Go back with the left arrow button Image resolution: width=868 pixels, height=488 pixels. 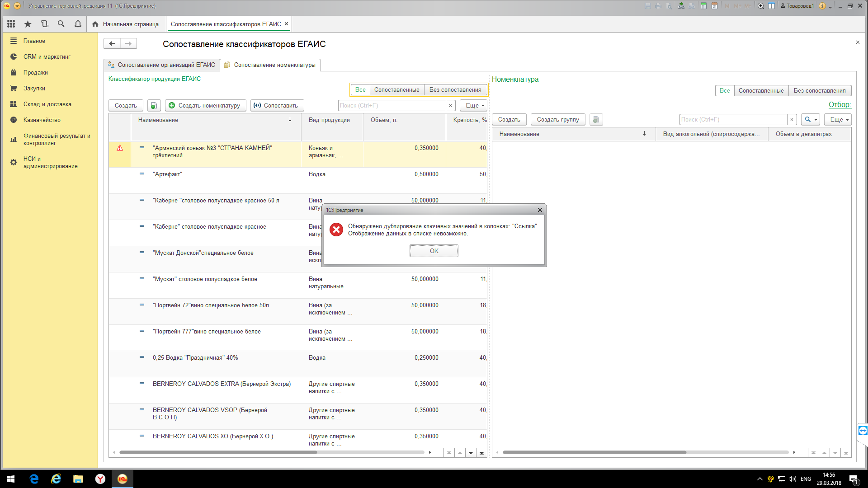click(x=112, y=44)
